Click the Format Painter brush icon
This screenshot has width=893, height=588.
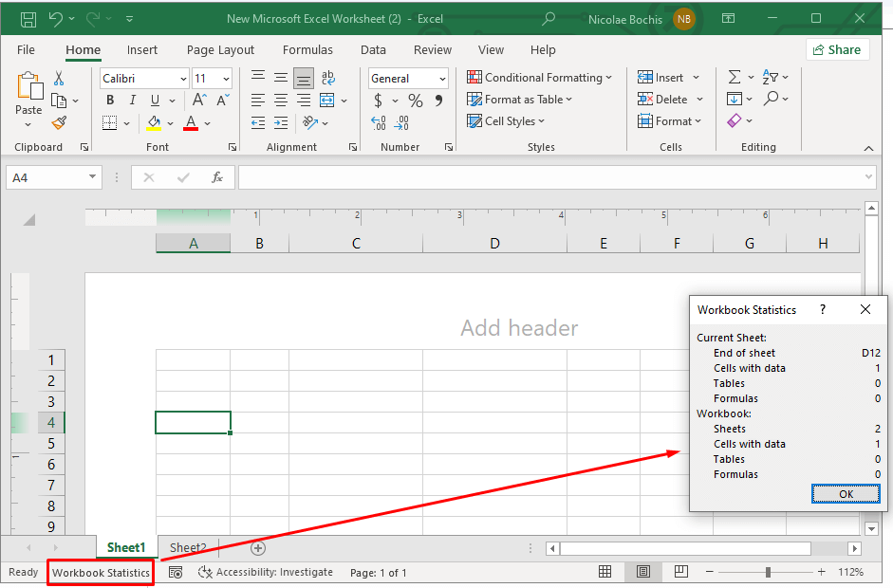point(59,122)
